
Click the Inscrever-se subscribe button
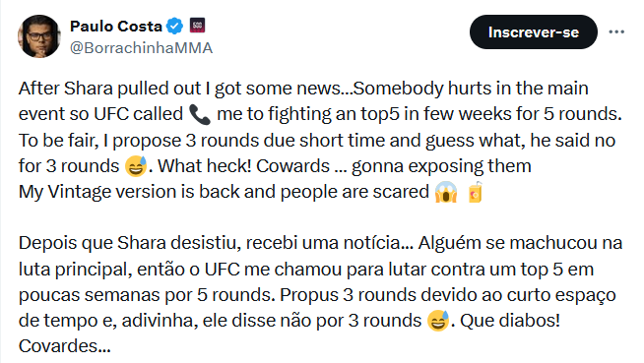[x=534, y=32]
